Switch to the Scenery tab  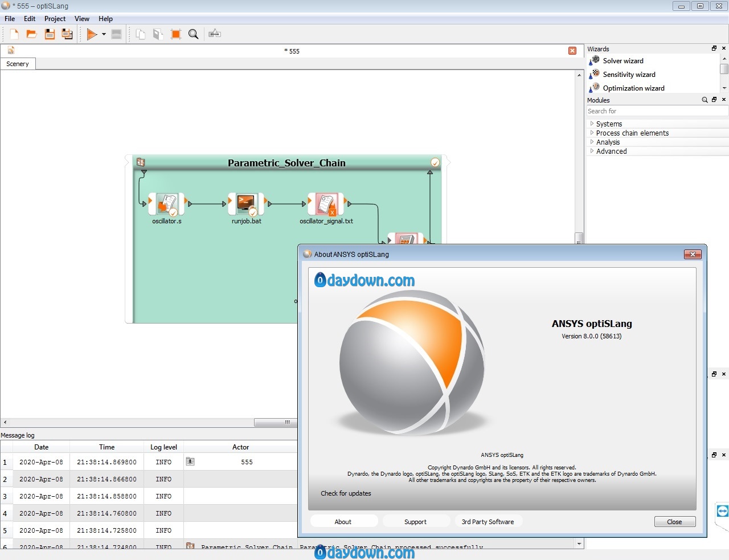click(x=18, y=64)
